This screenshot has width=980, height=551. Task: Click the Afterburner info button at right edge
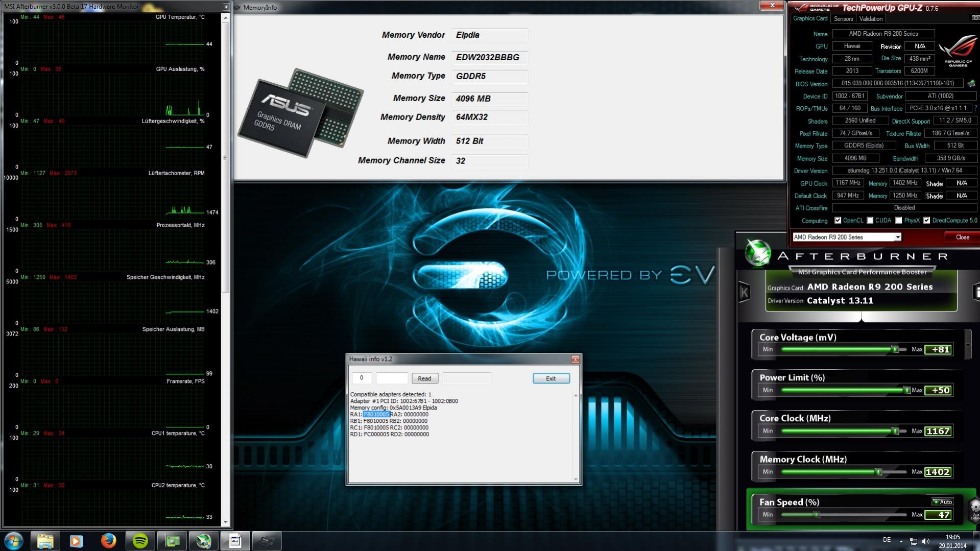point(977,292)
